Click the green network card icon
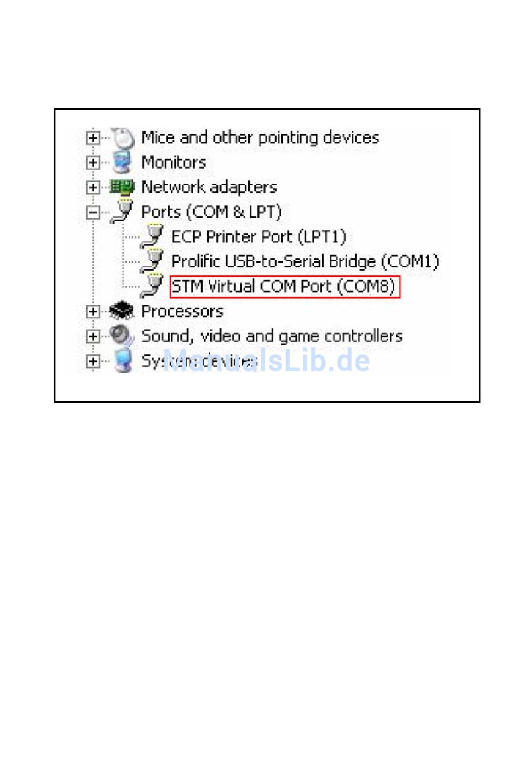This screenshot has height=780, width=532. coord(122,187)
